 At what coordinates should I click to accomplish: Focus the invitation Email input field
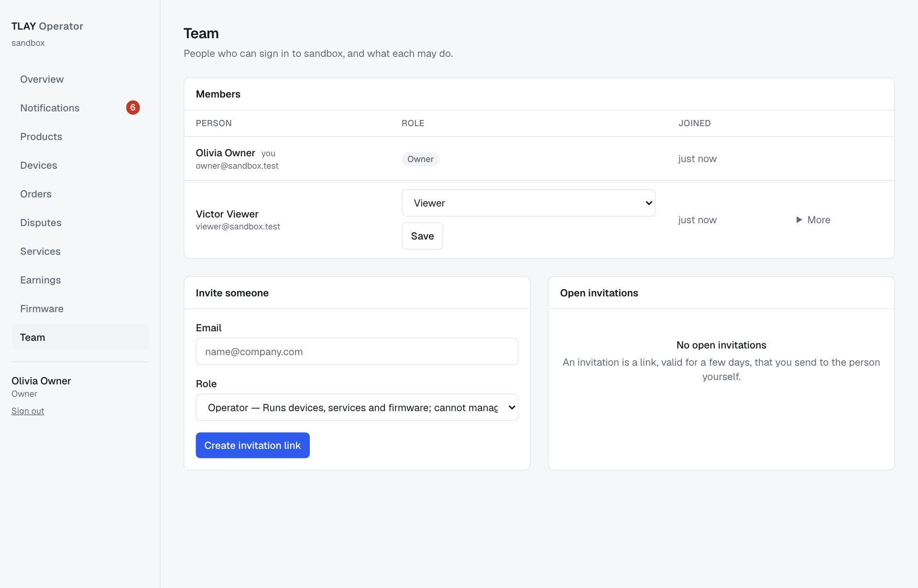[357, 352]
